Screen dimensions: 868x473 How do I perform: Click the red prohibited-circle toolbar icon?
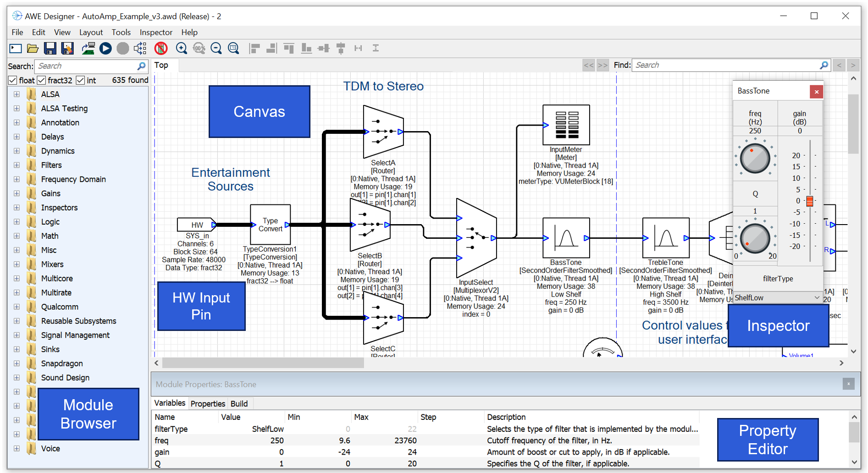pyautogui.click(x=161, y=48)
